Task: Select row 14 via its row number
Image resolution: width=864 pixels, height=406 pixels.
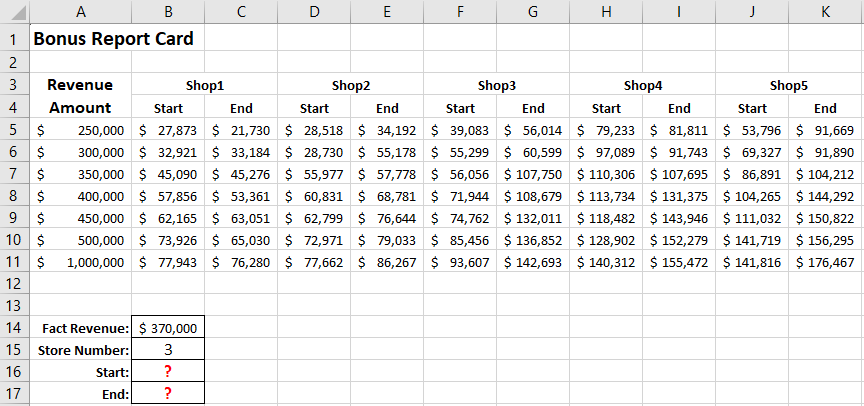Action: (x=14, y=328)
